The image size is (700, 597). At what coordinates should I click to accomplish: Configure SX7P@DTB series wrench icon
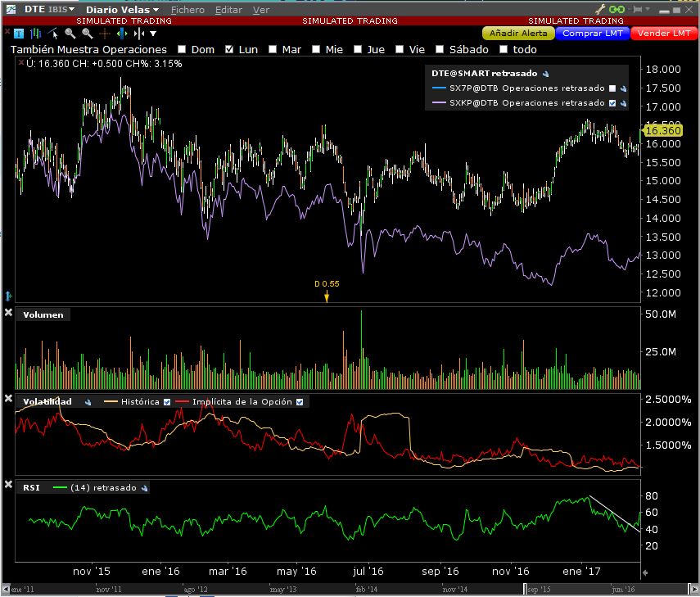pos(623,88)
